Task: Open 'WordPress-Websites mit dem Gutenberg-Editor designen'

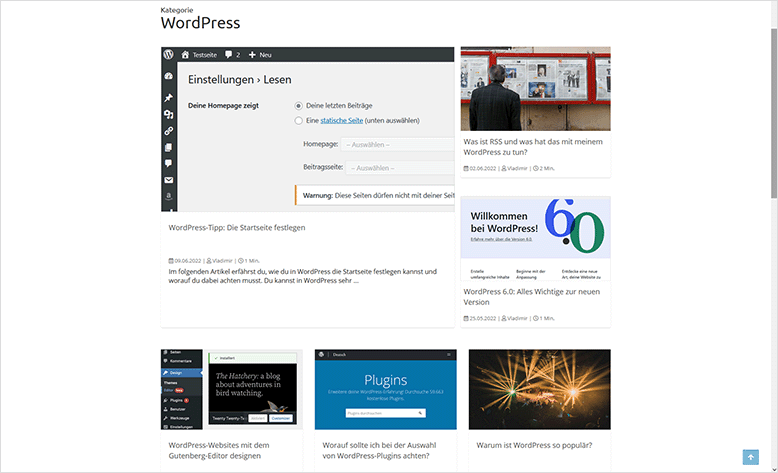Action: [x=219, y=451]
